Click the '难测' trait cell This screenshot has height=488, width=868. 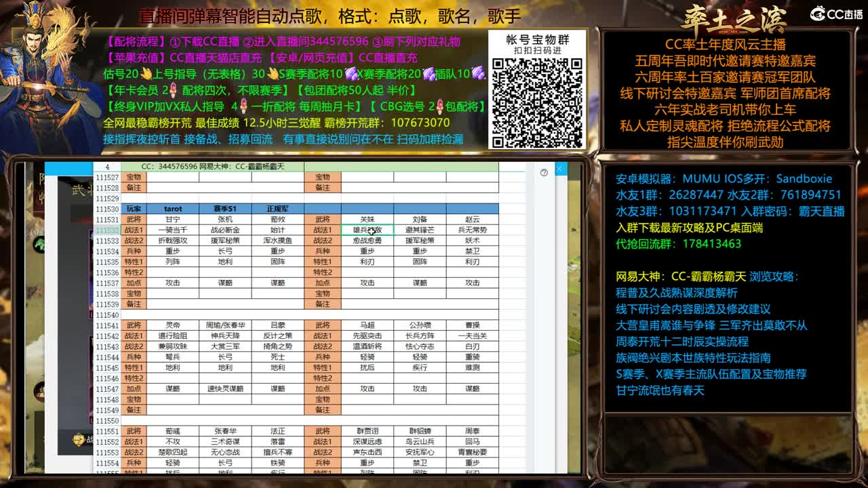click(x=472, y=367)
